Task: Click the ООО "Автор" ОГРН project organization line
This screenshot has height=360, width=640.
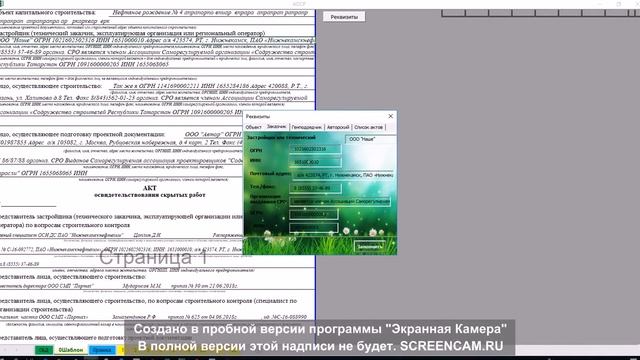Action: pyautogui.click(x=213, y=134)
